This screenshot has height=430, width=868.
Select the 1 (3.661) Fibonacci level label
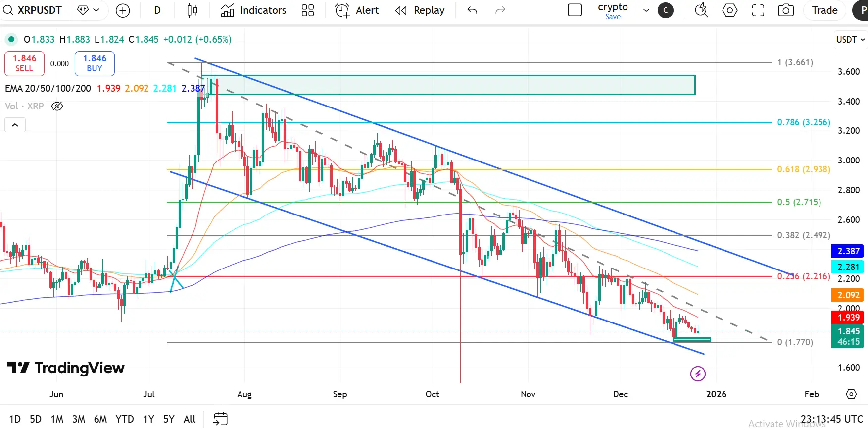pos(795,62)
